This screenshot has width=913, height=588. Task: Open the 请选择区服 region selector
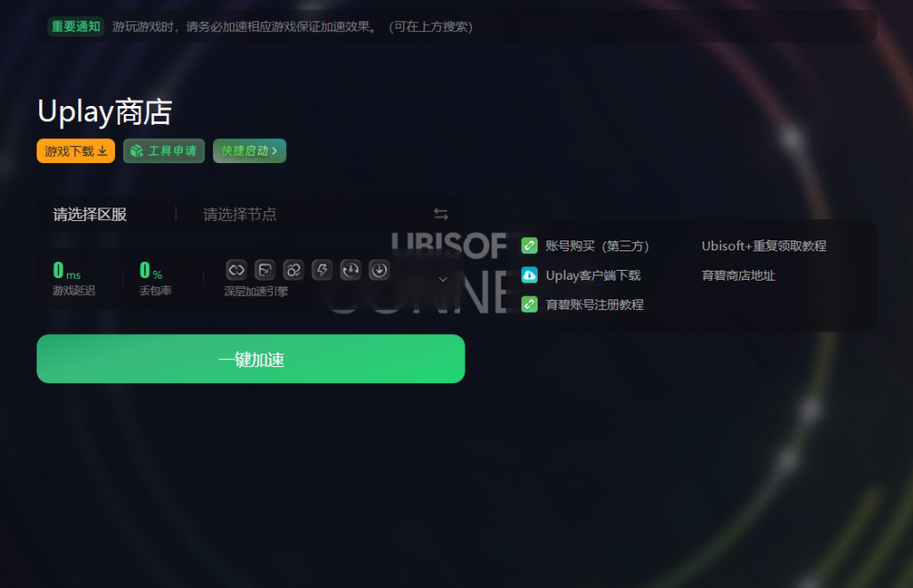(x=90, y=215)
